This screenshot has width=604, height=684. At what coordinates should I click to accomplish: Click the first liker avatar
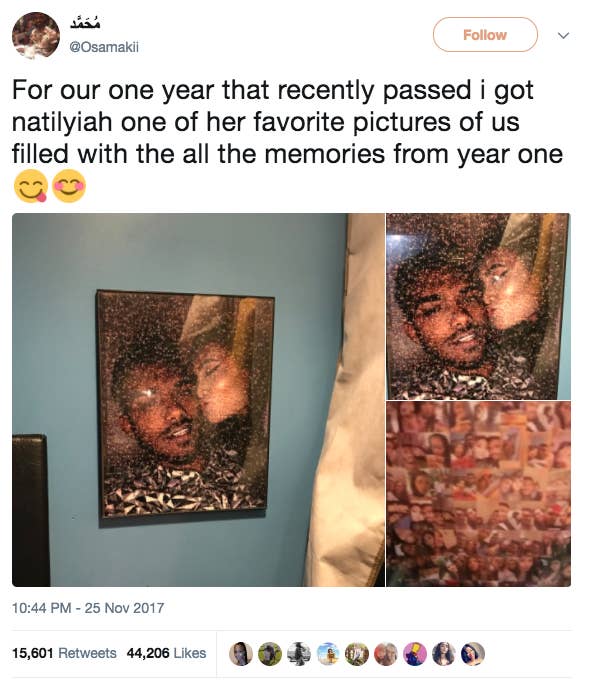point(241,653)
